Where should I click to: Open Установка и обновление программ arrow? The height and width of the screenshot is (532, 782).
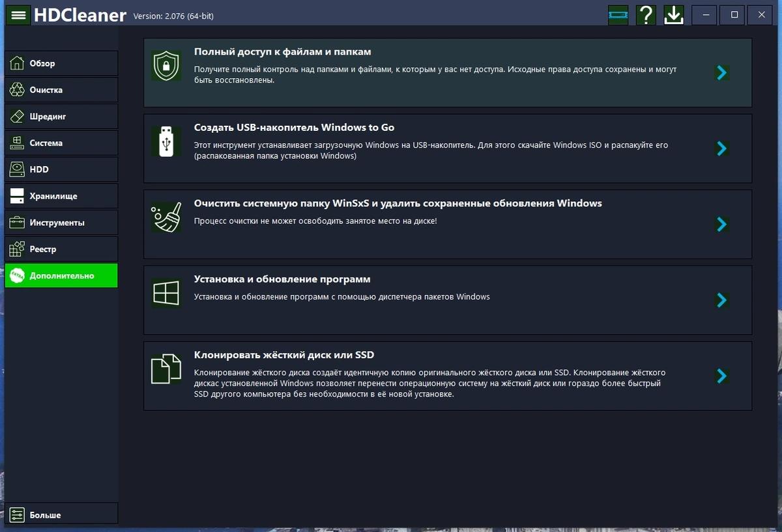tap(721, 300)
